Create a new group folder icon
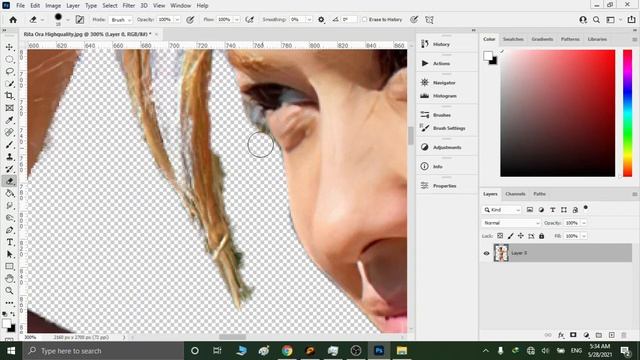 [x=599, y=335]
